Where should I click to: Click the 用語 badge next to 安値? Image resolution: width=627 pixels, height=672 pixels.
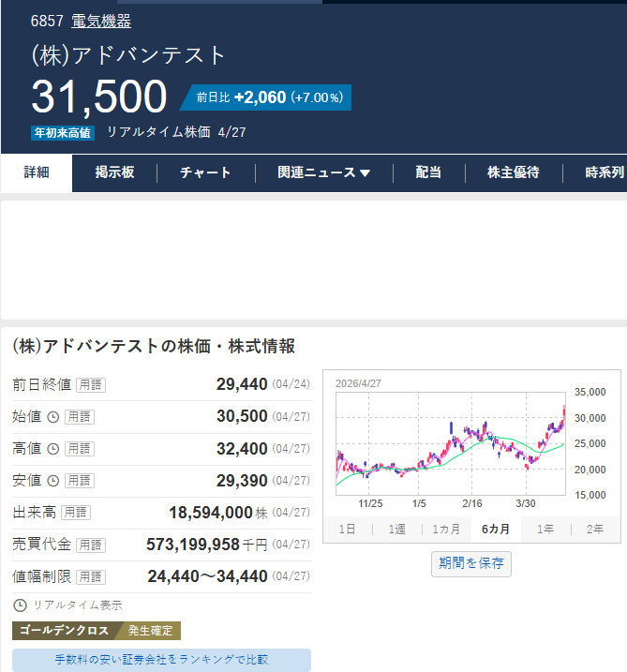click(80, 481)
